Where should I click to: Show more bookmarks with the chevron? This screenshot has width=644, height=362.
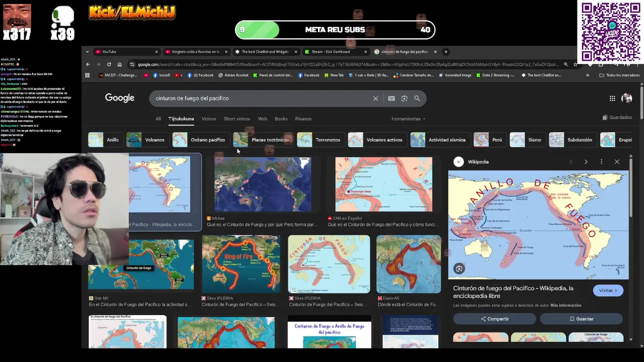click(588, 75)
